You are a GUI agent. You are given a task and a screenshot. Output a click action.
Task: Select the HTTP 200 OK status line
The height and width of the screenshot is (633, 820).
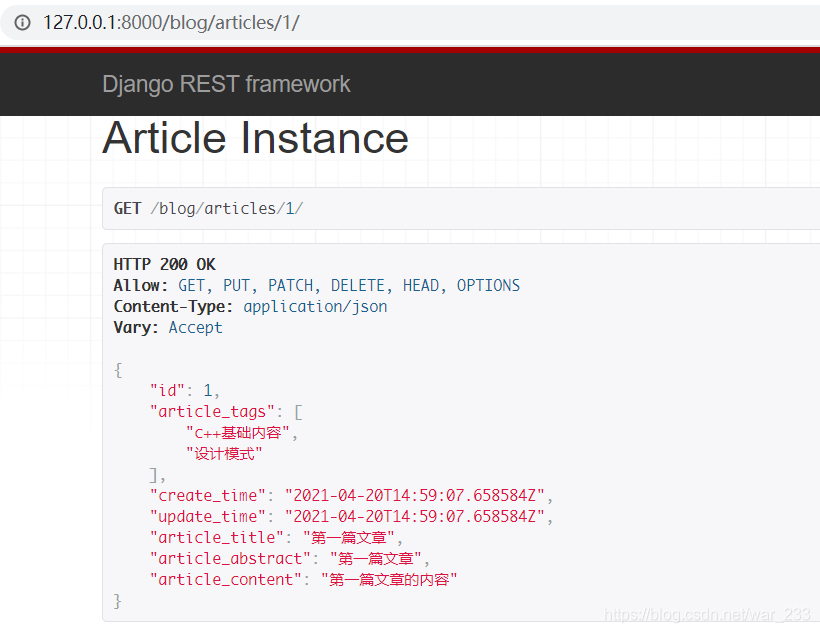pos(164,264)
